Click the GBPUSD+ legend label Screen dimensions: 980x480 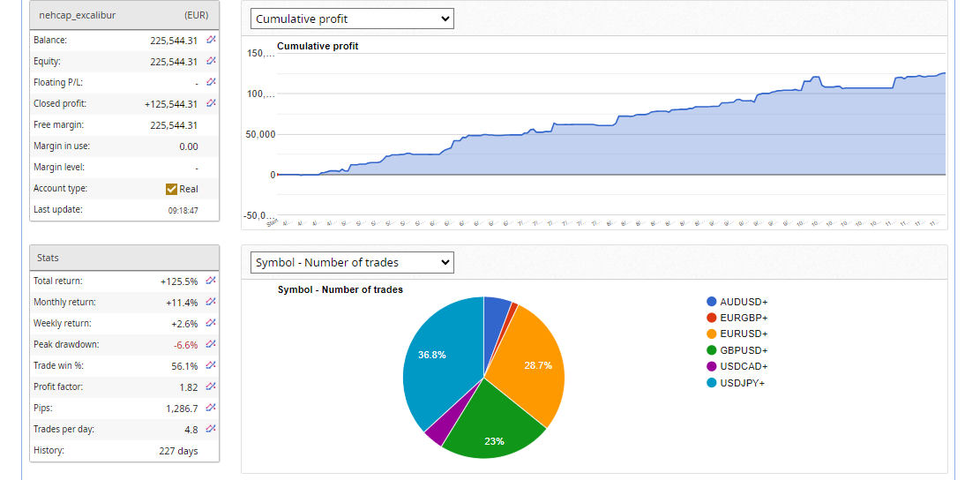click(x=744, y=350)
